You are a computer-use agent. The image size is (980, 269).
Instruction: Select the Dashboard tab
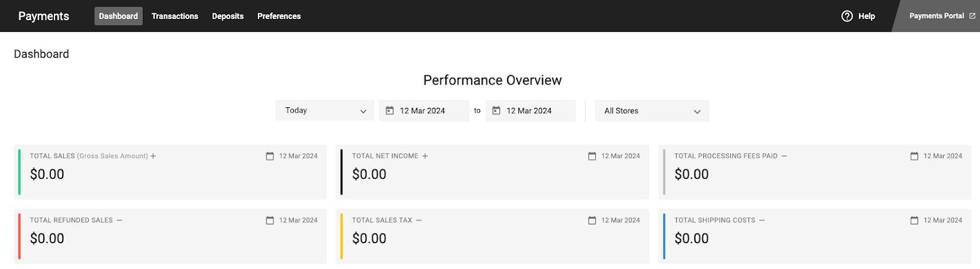pyautogui.click(x=118, y=16)
